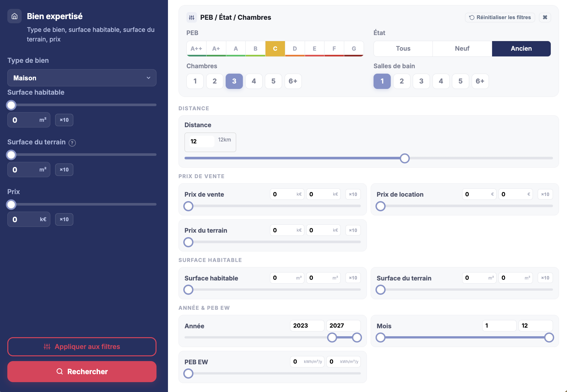Click the Mois maximum field showing 12
The height and width of the screenshot is (392, 567).
[535, 325]
